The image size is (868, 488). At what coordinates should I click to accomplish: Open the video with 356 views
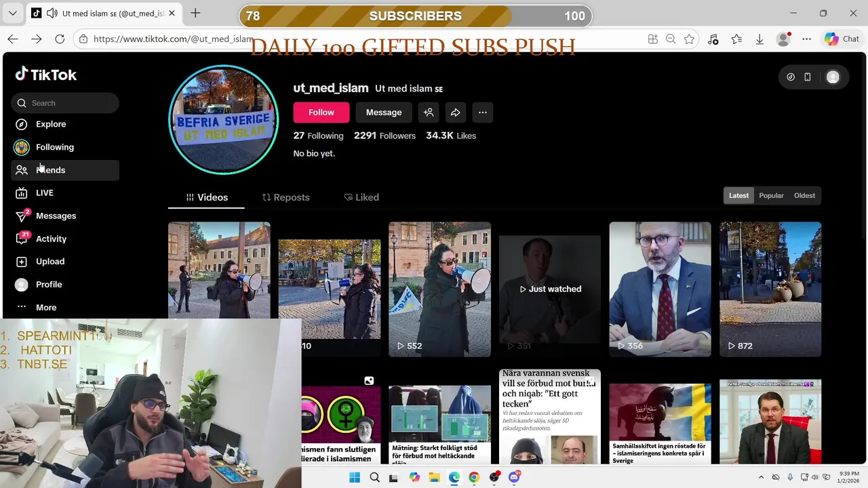(660, 289)
